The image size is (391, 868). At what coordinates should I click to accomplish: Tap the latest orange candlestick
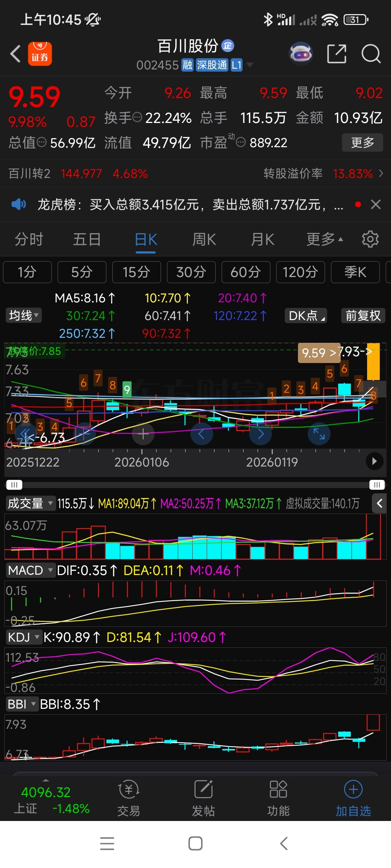pos(373,362)
